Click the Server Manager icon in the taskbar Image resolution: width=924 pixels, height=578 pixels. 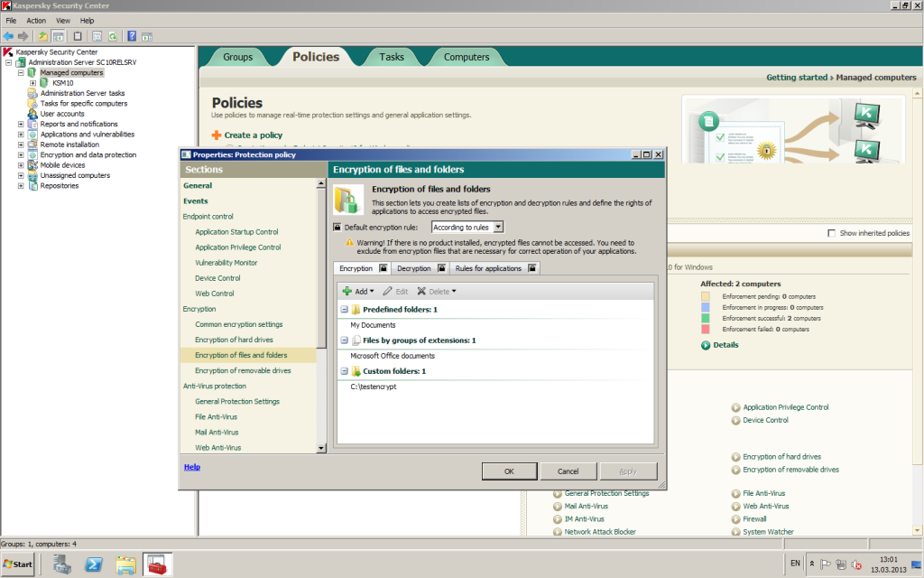coord(61,564)
